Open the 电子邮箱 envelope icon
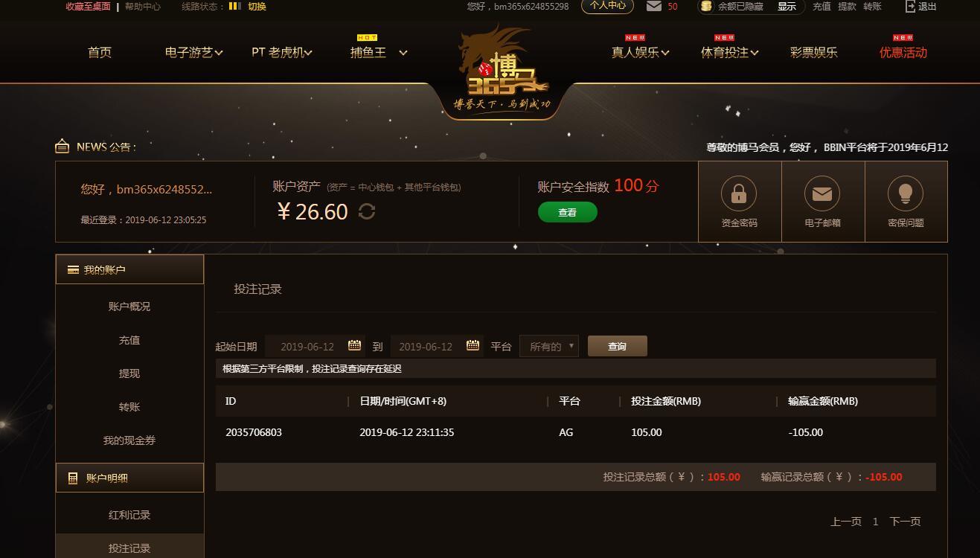Image resolution: width=980 pixels, height=558 pixels. pos(822,194)
